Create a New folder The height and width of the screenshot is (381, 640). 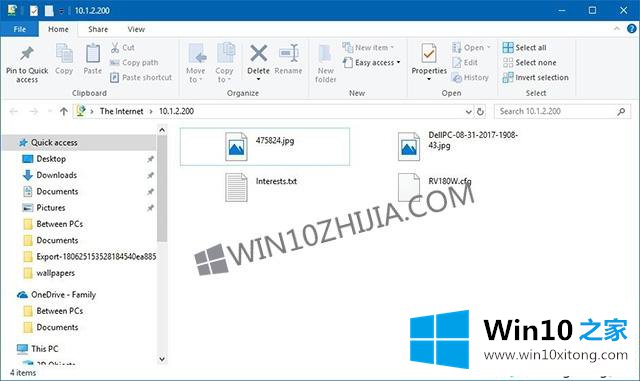point(326,64)
